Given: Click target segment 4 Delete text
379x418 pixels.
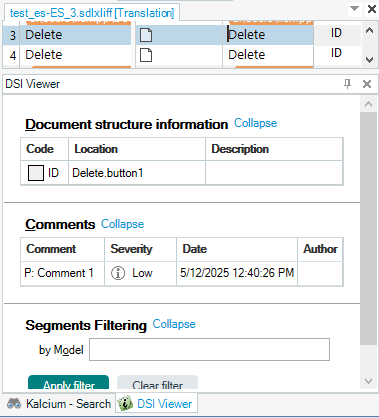Looking at the screenshot, I should pos(247,55).
